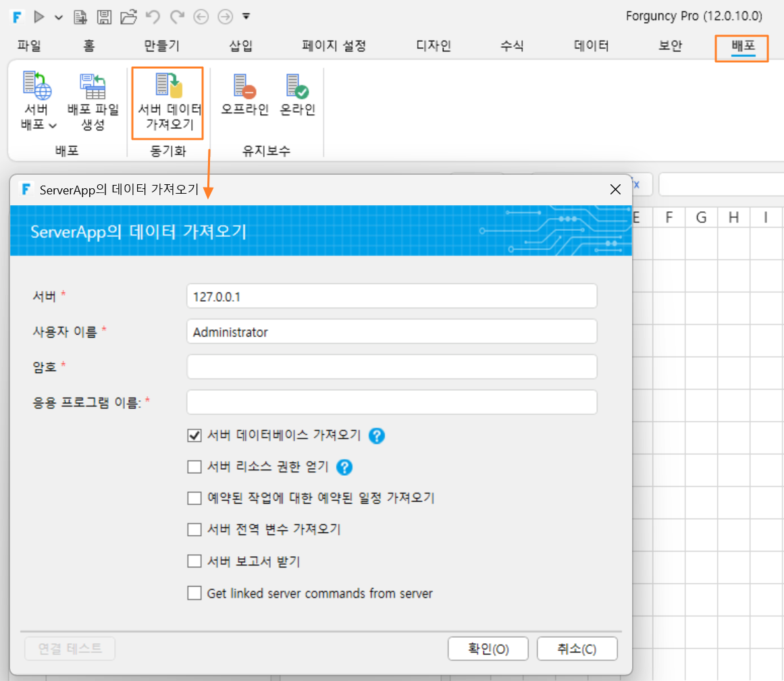
Task: Click into the 암호 password field
Action: 392,366
